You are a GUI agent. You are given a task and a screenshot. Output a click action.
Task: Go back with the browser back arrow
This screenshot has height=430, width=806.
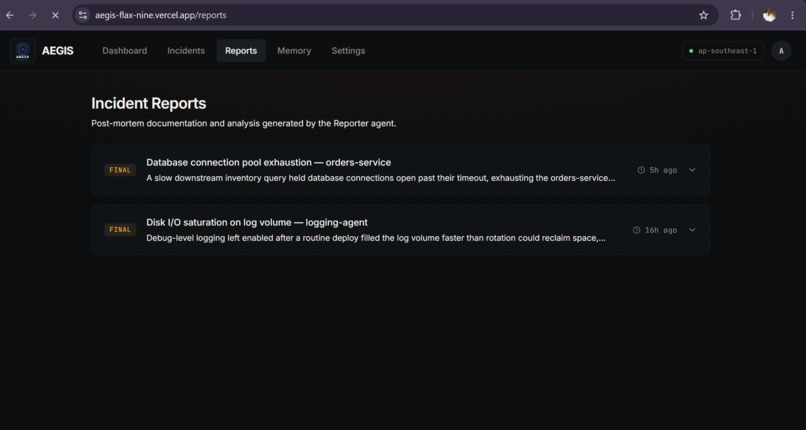(x=10, y=15)
